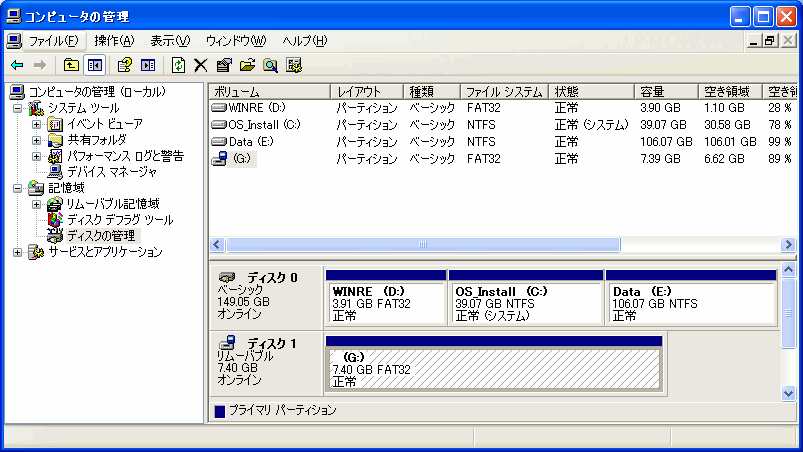Screen dimensions: 803x452
Task: Click the title bar computer icon
Action: (x=14, y=17)
